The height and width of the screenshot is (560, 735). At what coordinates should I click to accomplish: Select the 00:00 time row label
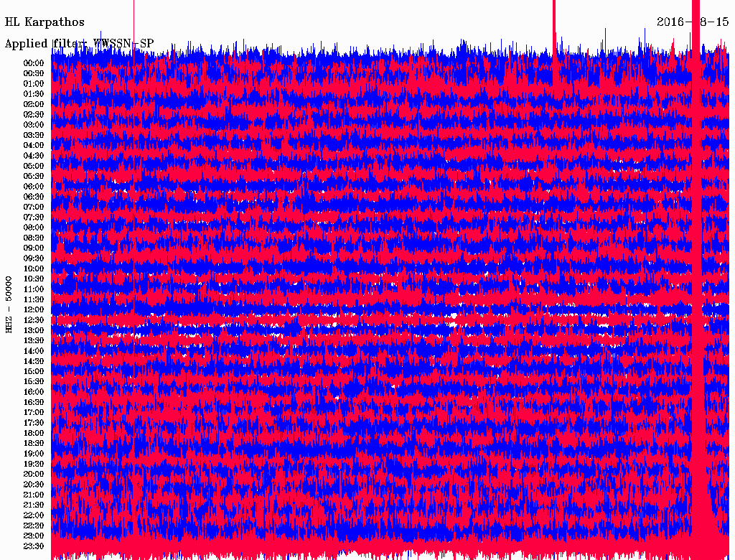tap(34, 63)
